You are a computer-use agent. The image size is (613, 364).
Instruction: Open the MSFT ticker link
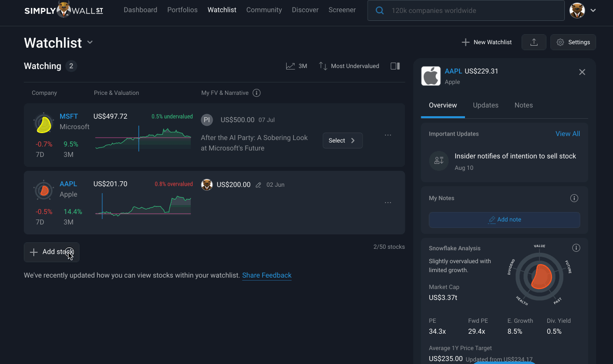(x=69, y=116)
